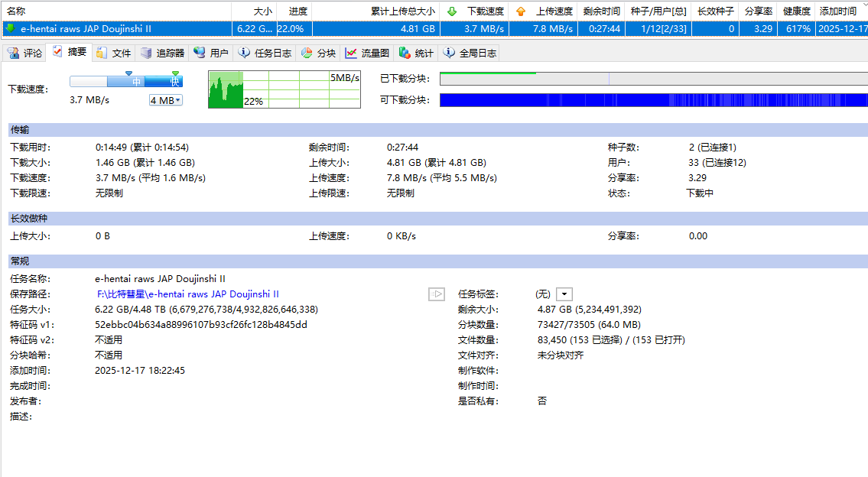Open the blue 保存路径 folder link
This screenshot has width=868, height=477.
[187, 294]
